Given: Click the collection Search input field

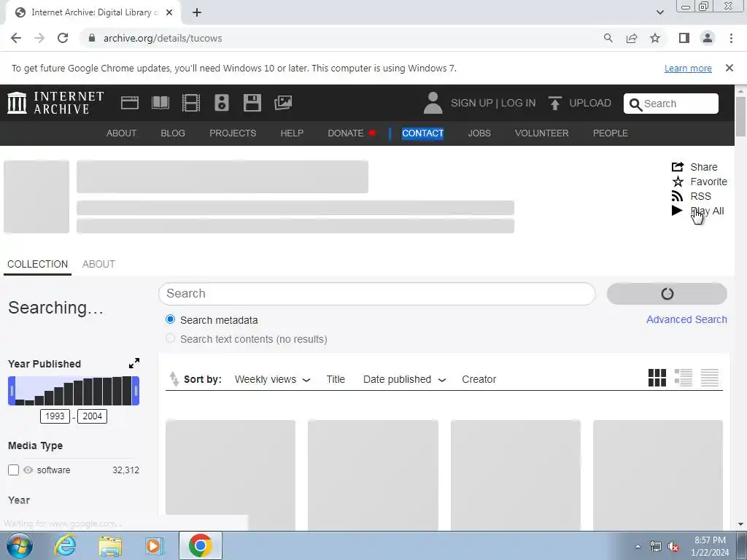Looking at the screenshot, I should (377, 293).
